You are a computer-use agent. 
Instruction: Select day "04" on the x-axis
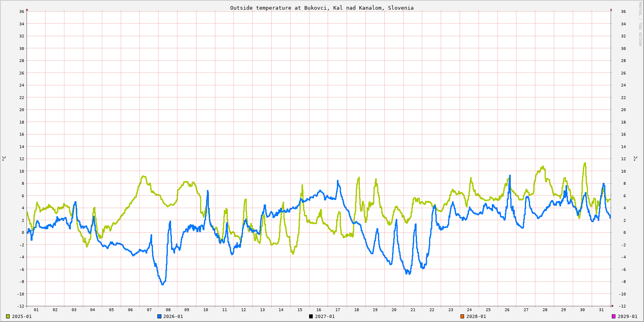[93, 310]
